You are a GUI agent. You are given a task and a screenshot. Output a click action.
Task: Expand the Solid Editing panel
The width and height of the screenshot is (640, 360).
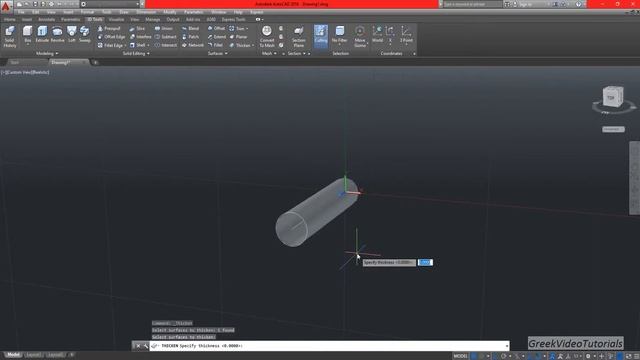pyautogui.click(x=136, y=53)
